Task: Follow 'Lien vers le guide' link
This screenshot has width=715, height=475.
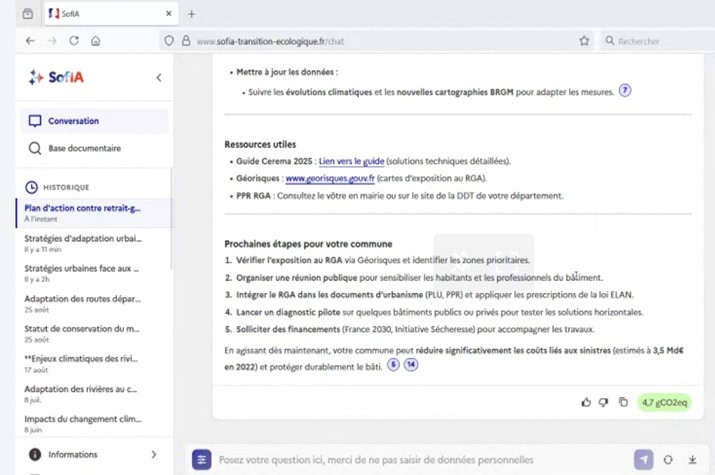Action: [351, 161]
